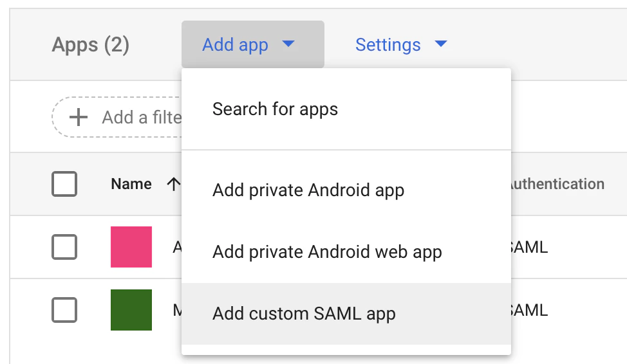
Task: Check the box for the green app row
Action: pyautogui.click(x=64, y=310)
